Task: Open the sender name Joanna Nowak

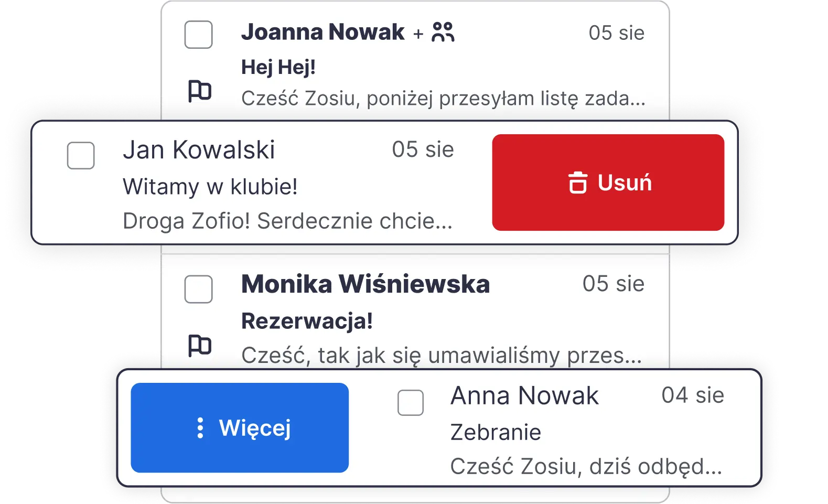Action: pyautogui.click(x=322, y=32)
